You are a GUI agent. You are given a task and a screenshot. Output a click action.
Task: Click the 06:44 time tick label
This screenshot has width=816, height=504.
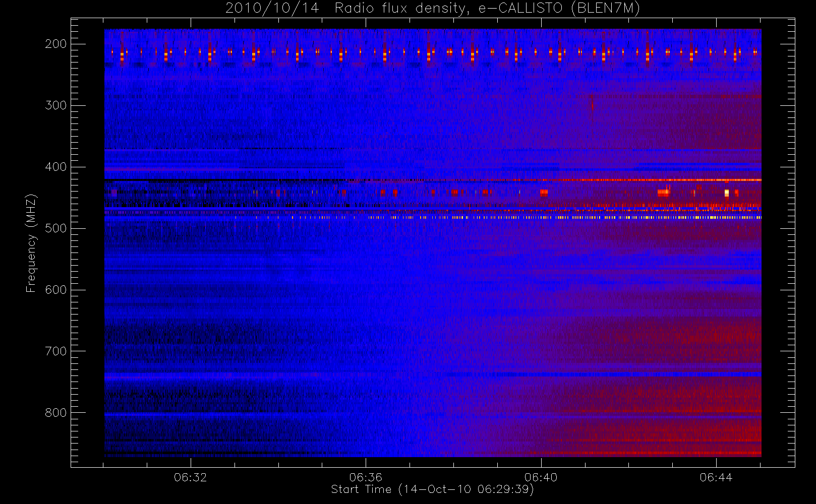[x=716, y=477]
